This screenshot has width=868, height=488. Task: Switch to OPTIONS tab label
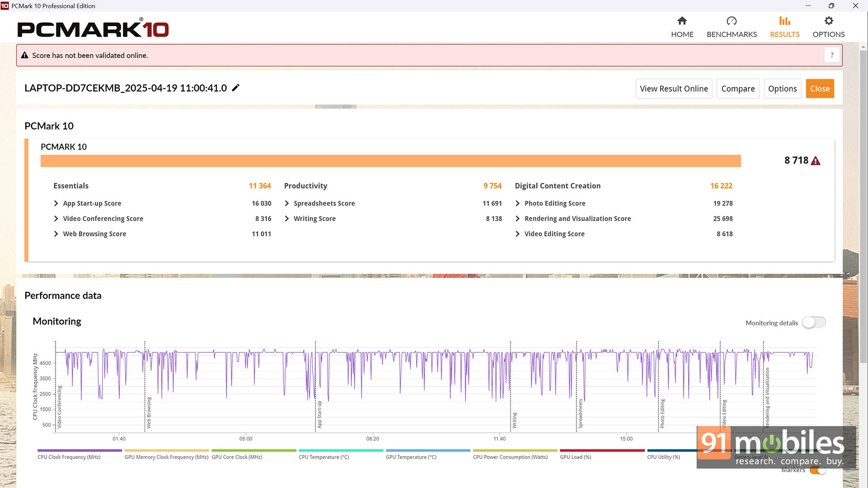pyautogui.click(x=828, y=34)
